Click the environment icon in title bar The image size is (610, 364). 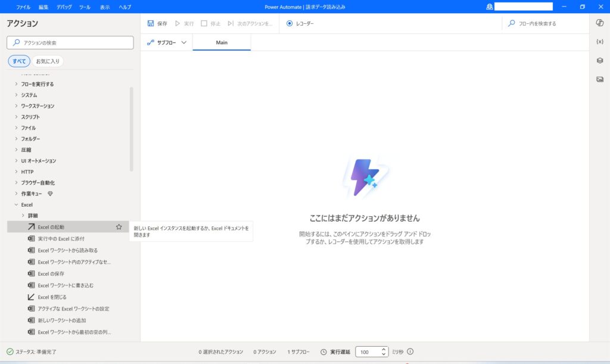pos(490,7)
